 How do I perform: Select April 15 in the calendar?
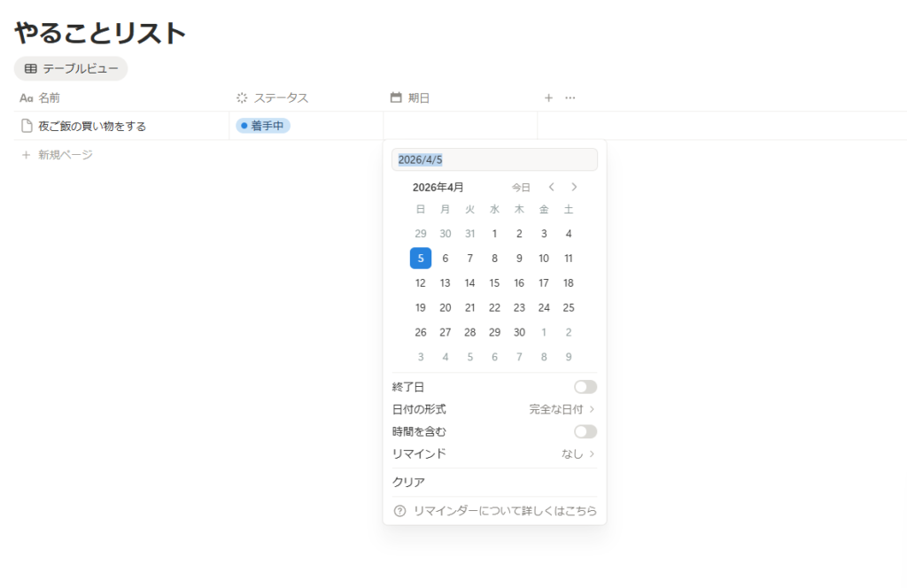click(494, 283)
